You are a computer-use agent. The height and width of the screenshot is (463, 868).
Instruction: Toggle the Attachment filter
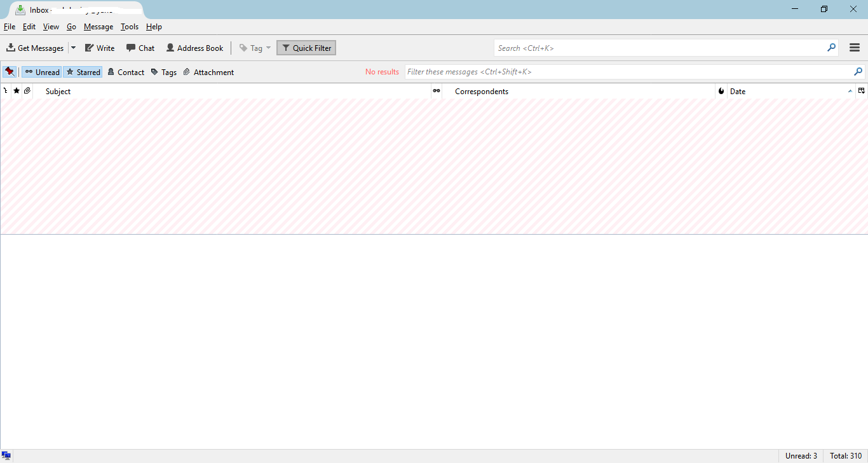(208, 72)
